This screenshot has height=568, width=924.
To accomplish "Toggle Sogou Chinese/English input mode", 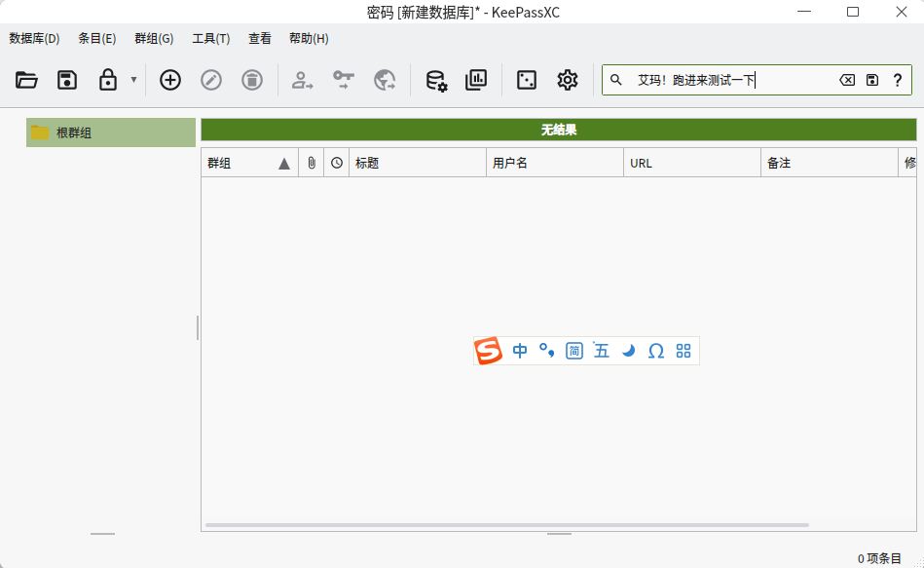I will [520, 351].
